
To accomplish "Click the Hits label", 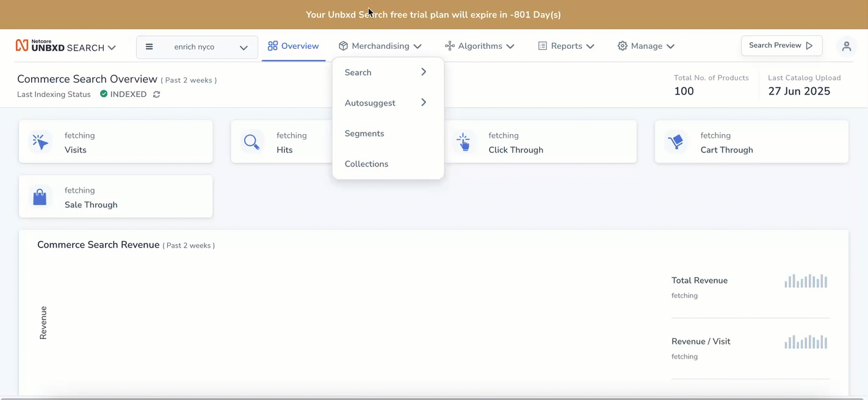I will tap(284, 150).
